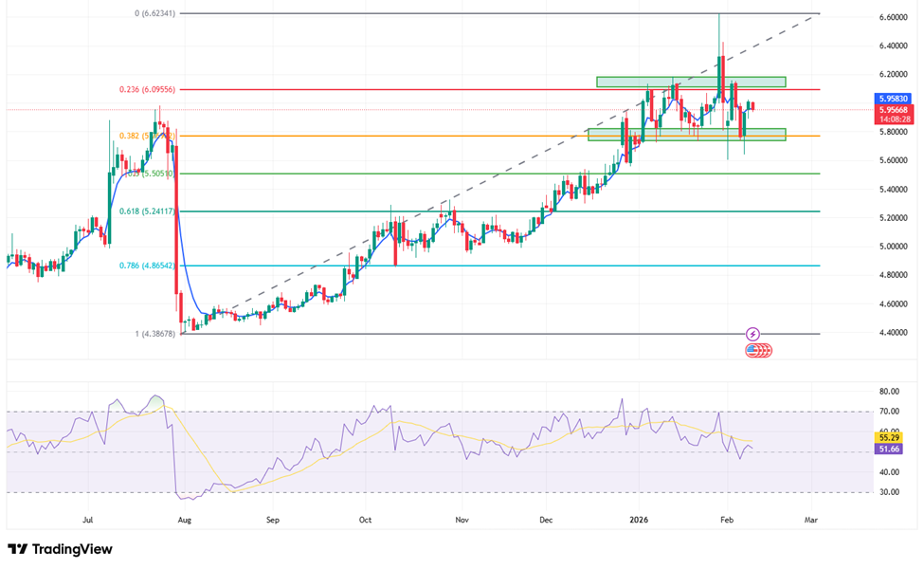Click the 6.60000 price axis label

click(x=893, y=18)
